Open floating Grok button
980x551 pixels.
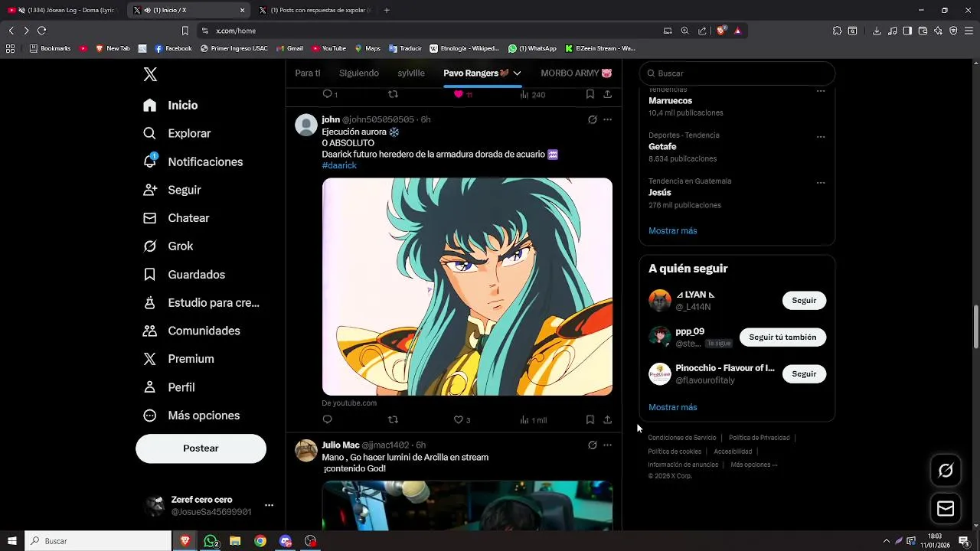tap(946, 471)
